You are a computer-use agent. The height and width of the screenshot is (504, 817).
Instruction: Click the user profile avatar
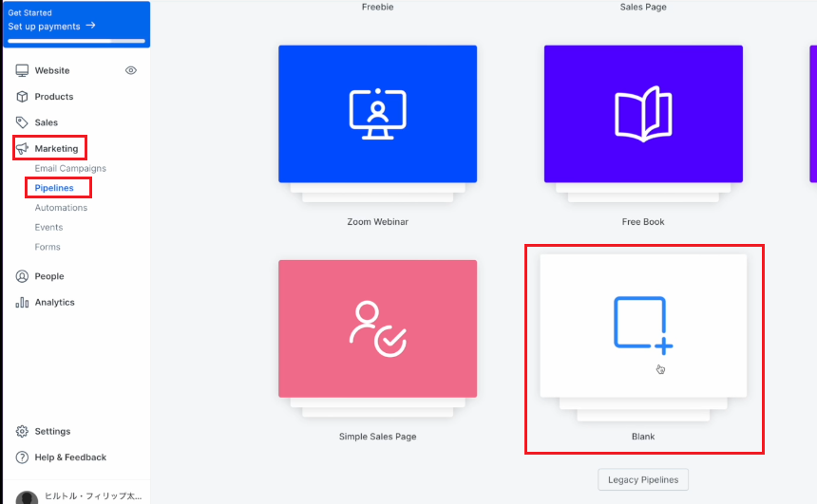pyautogui.click(x=27, y=497)
